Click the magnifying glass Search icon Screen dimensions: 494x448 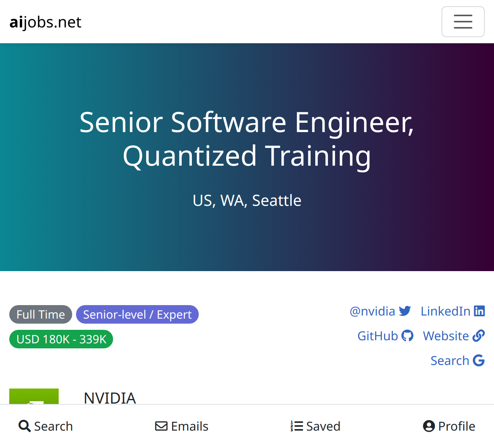coord(25,426)
